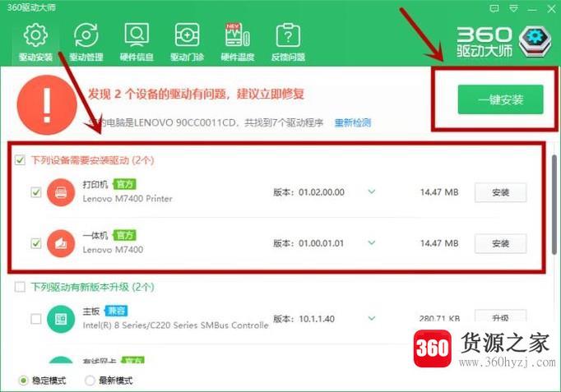Click the text 'Lenovo M7400 Printer'

pos(128,199)
